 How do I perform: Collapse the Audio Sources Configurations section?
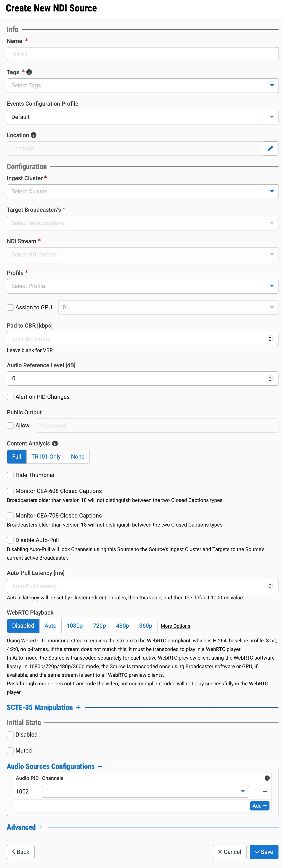point(100,766)
